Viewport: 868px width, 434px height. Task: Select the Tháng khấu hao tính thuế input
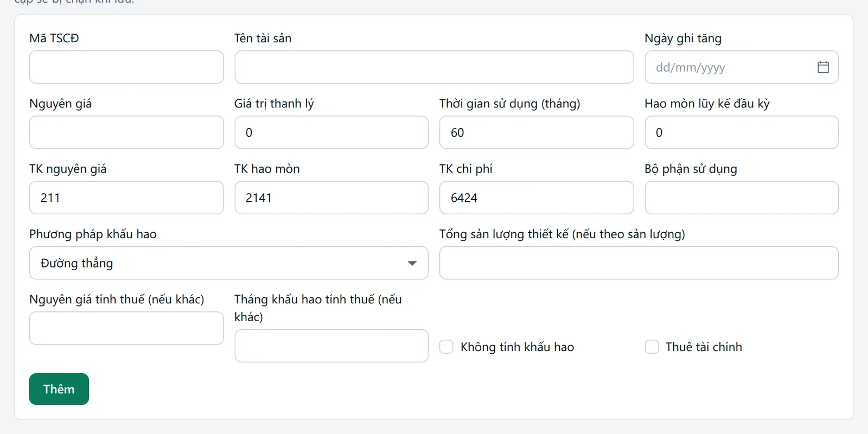(x=331, y=346)
